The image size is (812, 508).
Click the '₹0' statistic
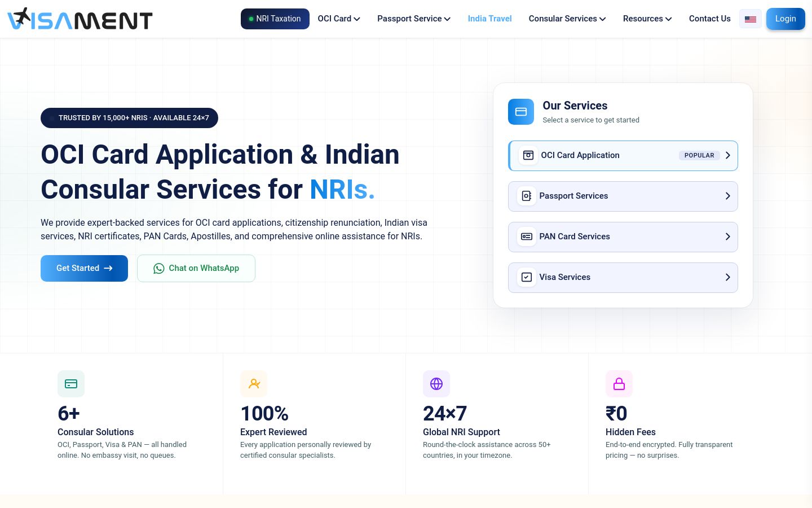(616, 414)
